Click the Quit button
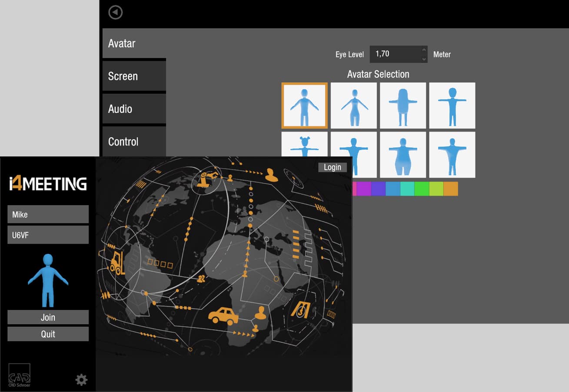This screenshot has height=392, width=569. [x=48, y=334]
